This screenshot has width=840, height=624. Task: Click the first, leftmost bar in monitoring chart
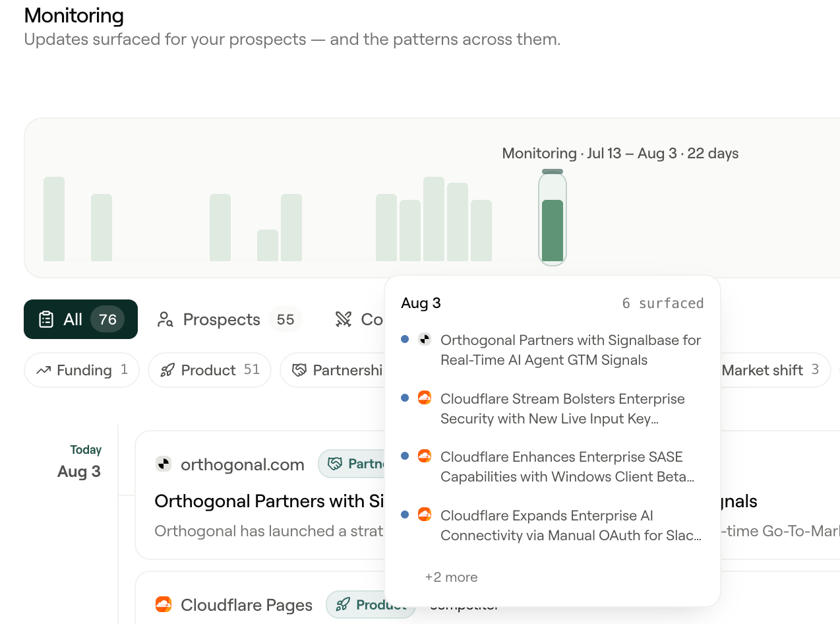coord(54,219)
